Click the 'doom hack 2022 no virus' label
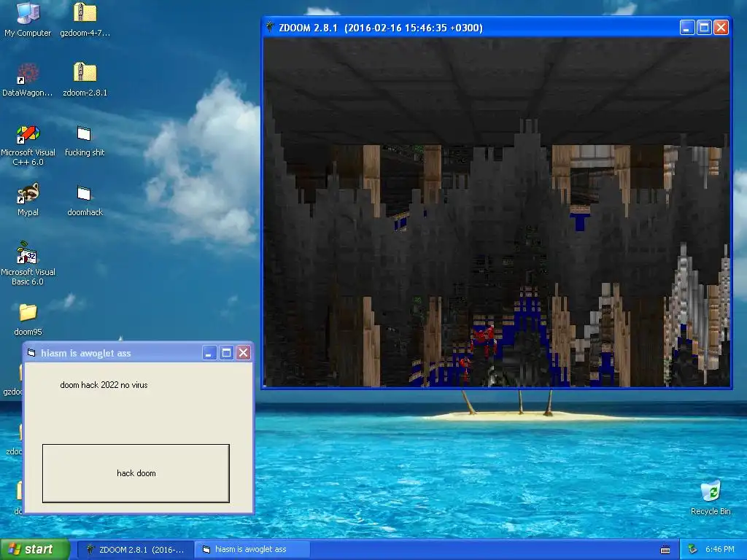 [104, 385]
